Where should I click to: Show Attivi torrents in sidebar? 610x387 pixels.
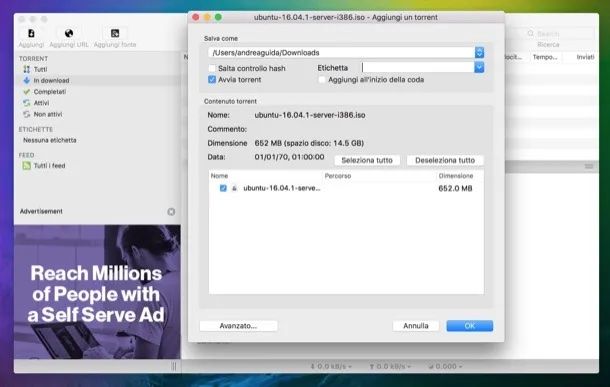41,103
